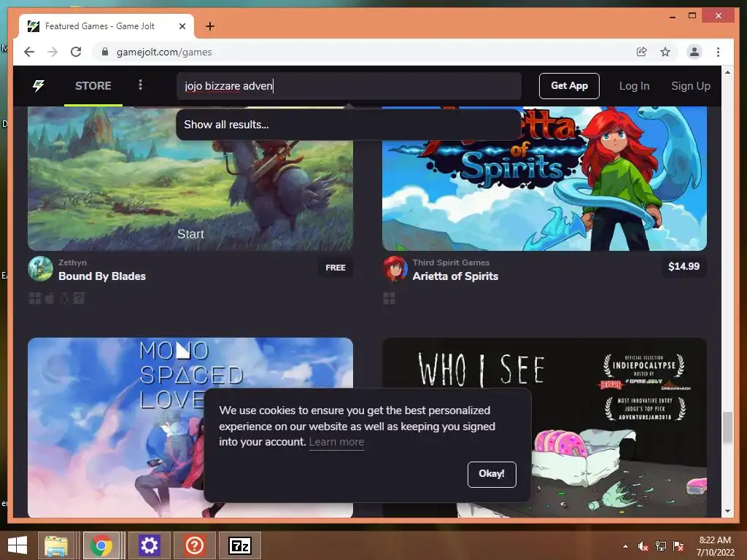Click the $14.99 price tag

(x=684, y=266)
